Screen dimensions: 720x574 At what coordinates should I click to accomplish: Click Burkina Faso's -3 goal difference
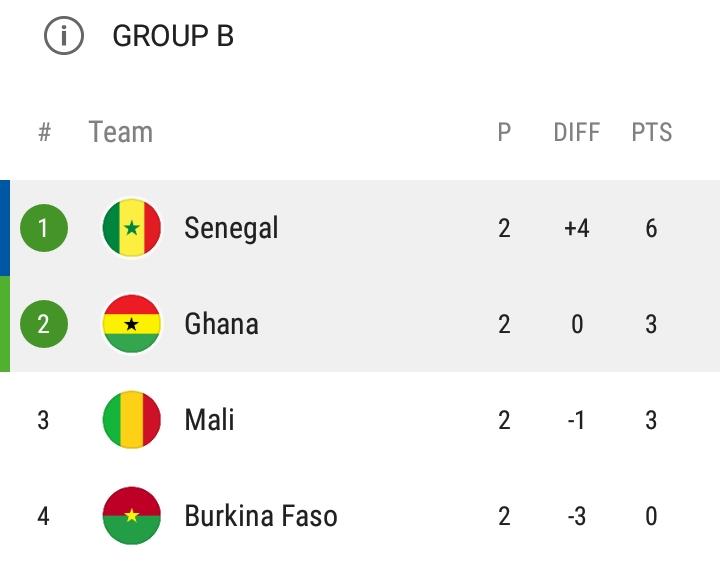click(x=577, y=516)
